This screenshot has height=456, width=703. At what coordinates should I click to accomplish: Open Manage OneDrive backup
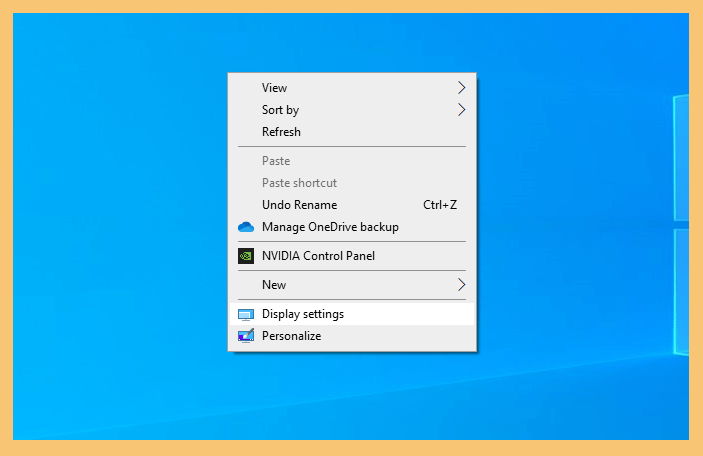pyautogui.click(x=352, y=227)
